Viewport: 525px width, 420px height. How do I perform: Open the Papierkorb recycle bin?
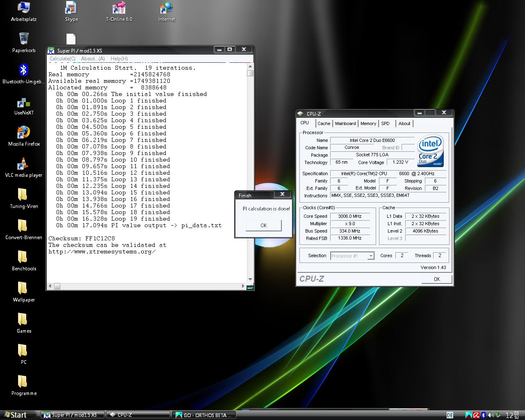click(x=23, y=39)
